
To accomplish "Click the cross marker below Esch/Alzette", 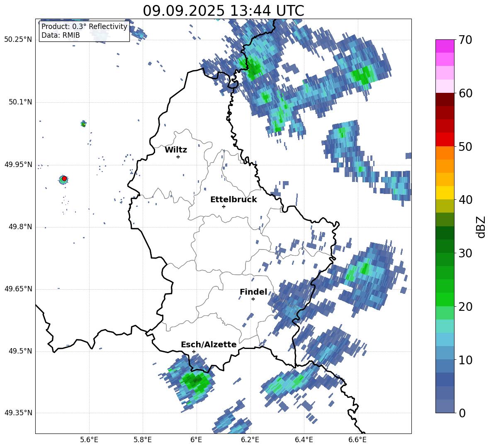I will tap(194, 351).
